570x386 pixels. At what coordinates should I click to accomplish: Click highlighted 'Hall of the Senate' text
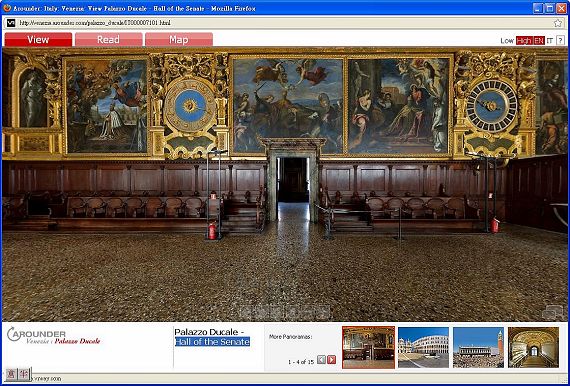(x=212, y=342)
